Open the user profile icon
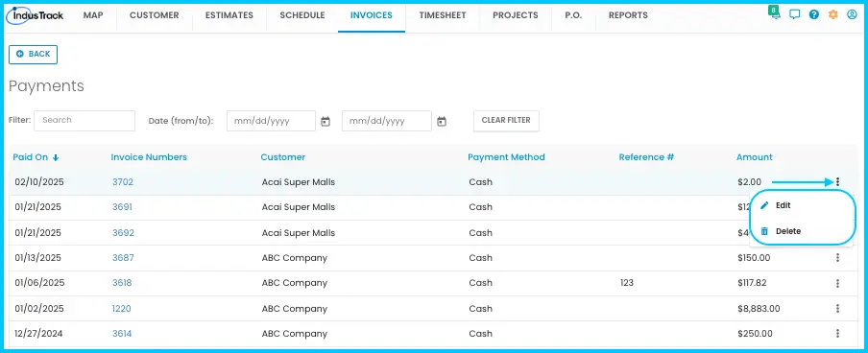 852,15
